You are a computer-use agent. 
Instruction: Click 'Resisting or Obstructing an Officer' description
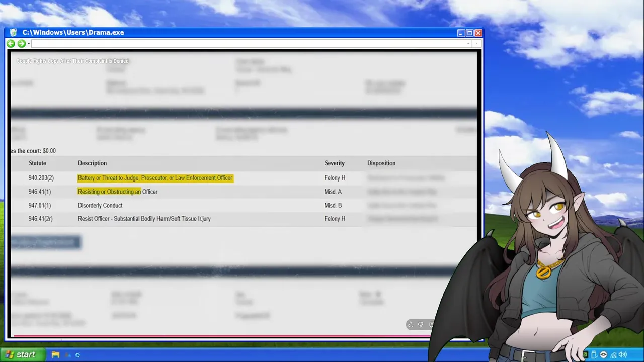pos(118,192)
